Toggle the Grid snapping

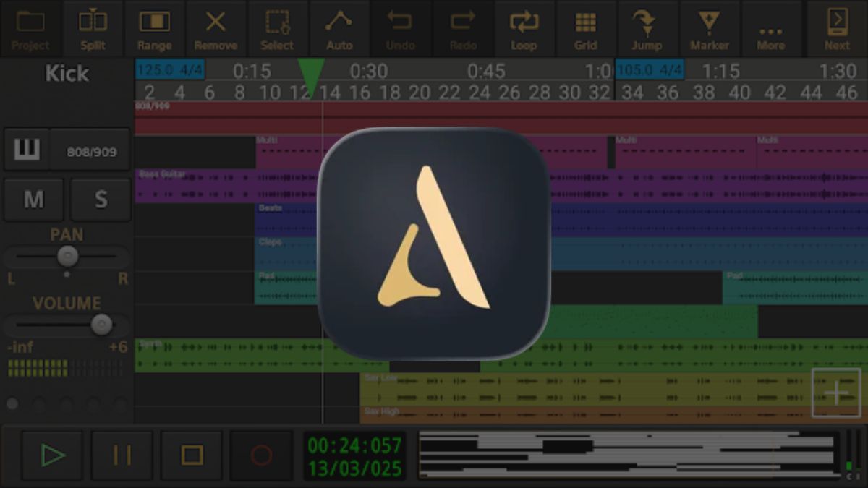tap(585, 29)
